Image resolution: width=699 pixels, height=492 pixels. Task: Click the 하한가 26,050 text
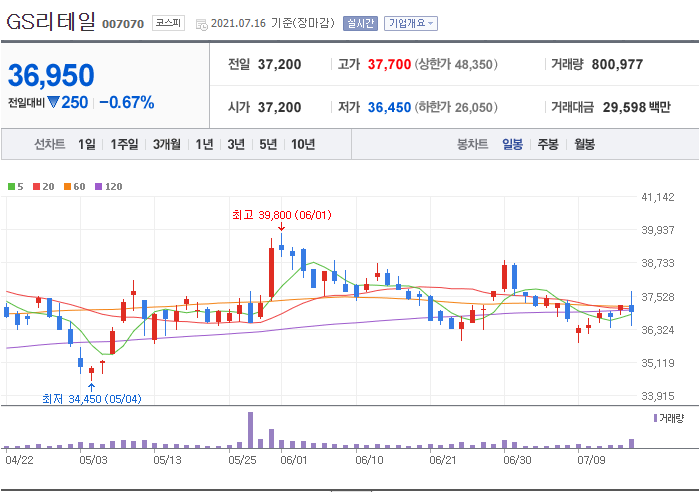pyautogui.click(x=456, y=107)
